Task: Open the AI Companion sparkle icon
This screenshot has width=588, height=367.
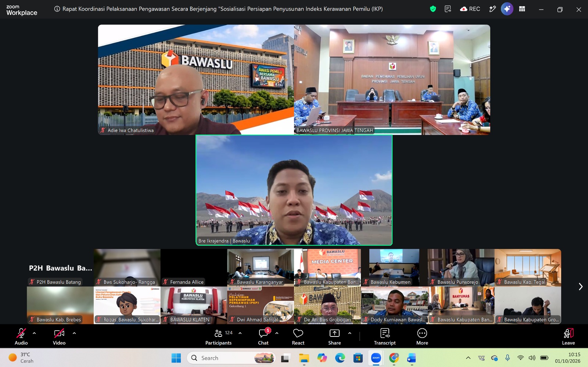Action: [507, 9]
